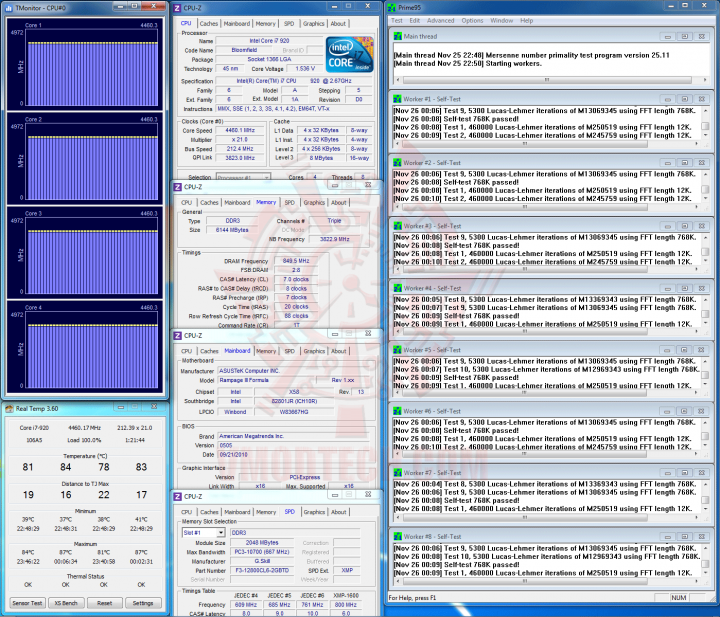Click the TMonitor title bar icon

click(8, 8)
